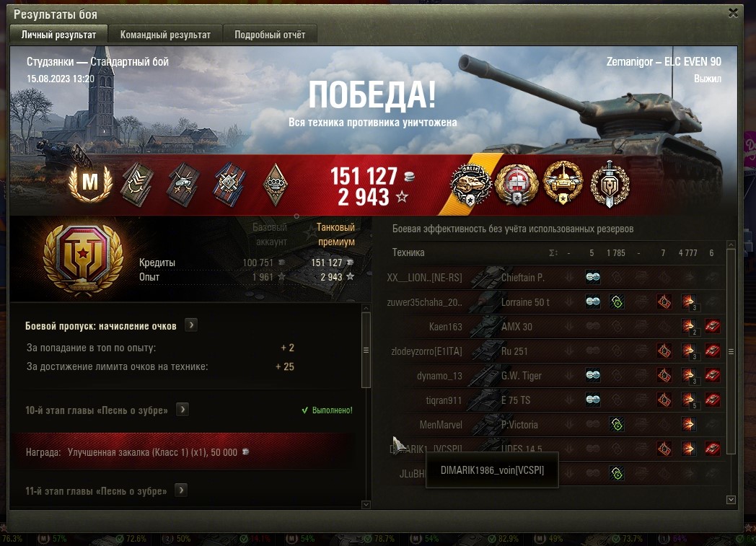Click the missions panel scrollbar handle
This screenshot has width=756, height=546.
click(x=366, y=350)
